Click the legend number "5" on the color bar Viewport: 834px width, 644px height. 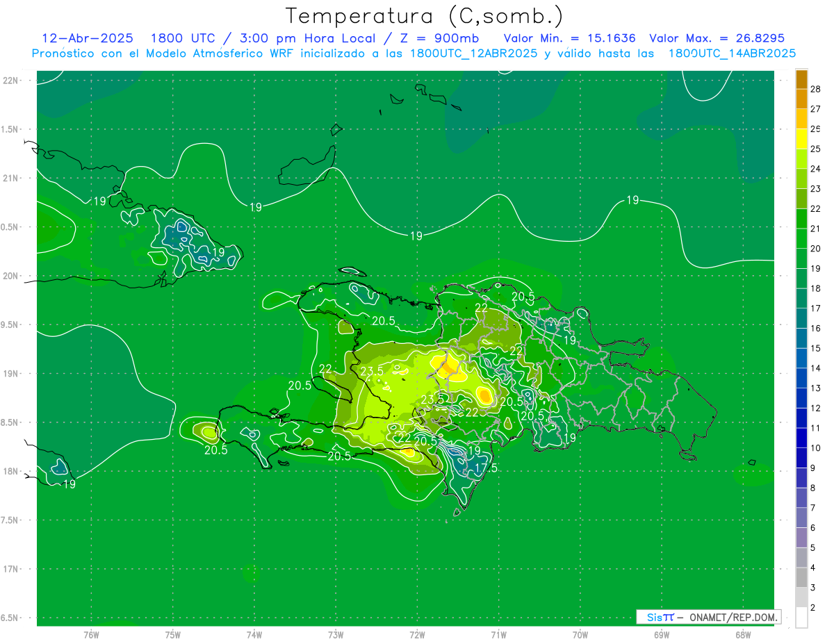(814, 548)
